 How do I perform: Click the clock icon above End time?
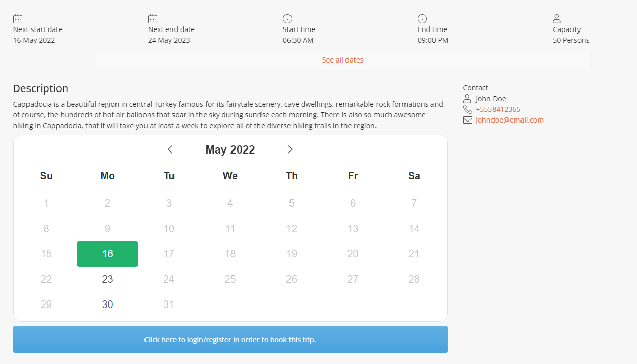[x=422, y=19]
